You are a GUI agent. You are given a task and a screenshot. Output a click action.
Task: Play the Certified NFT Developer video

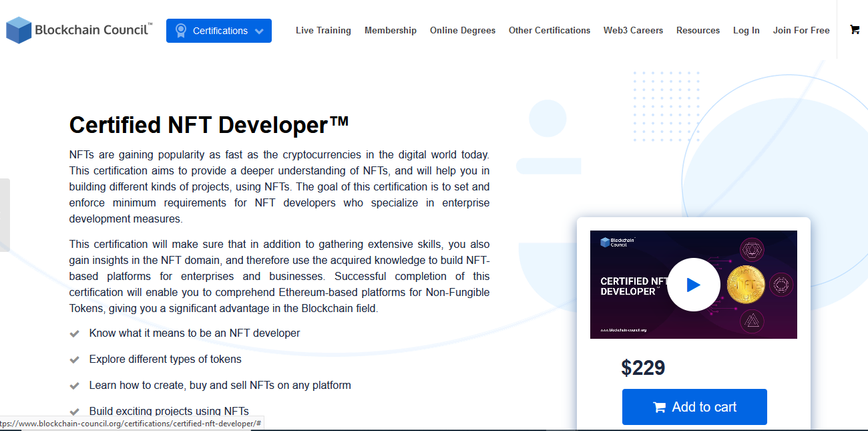[693, 285]
